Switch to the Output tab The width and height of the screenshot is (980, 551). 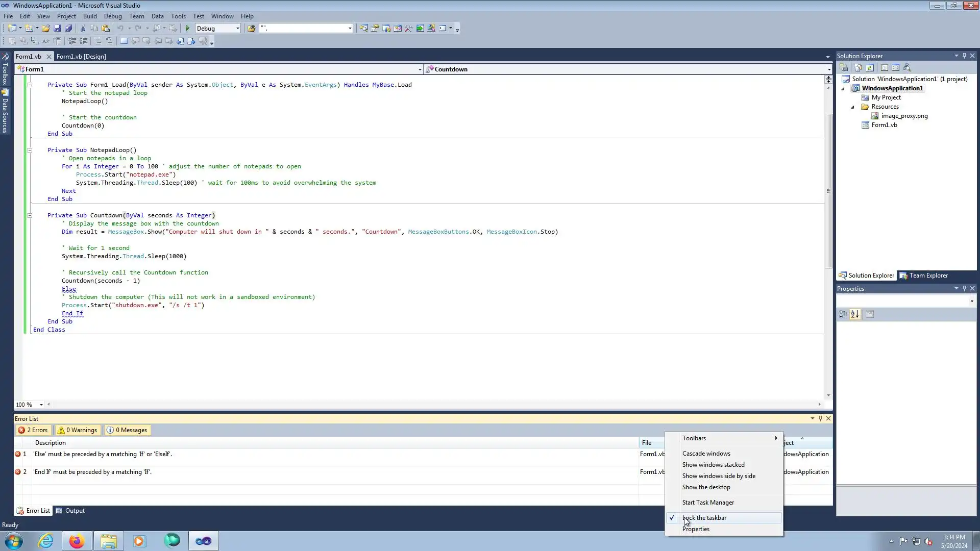75,511
